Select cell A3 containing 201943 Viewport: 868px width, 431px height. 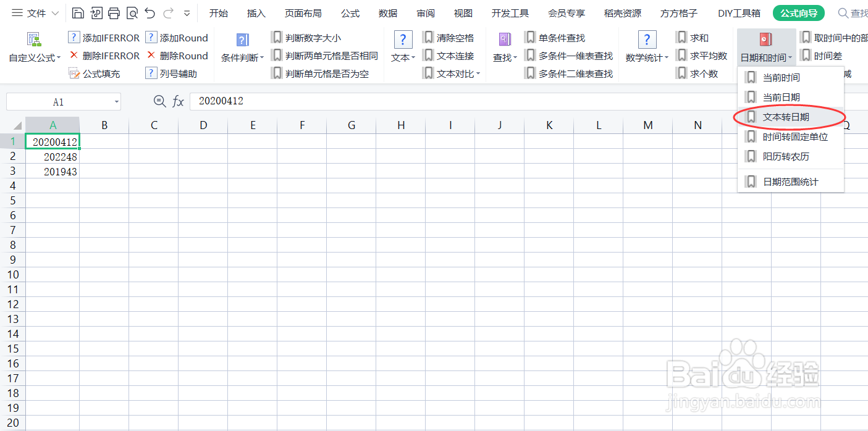(x=53, y=172)
